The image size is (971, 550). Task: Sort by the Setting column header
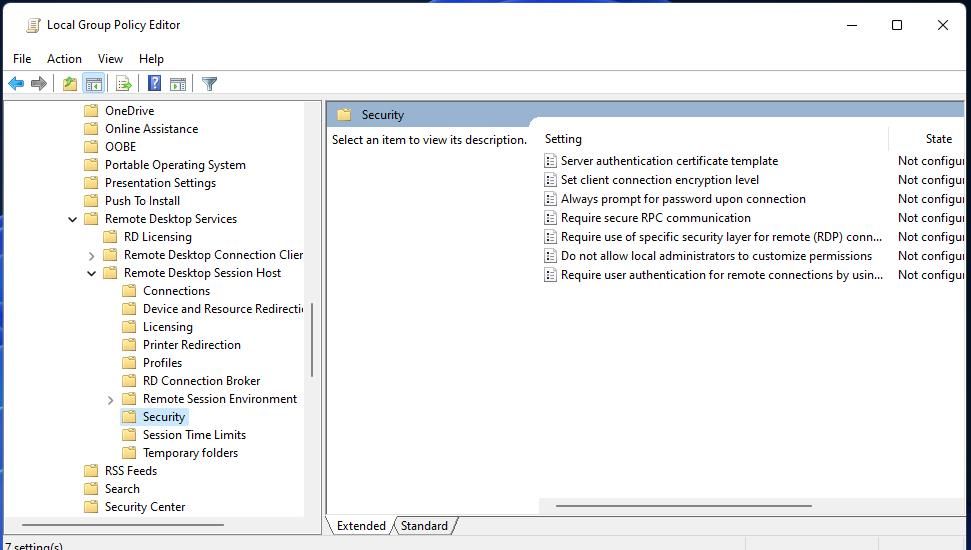coord(714,139)
